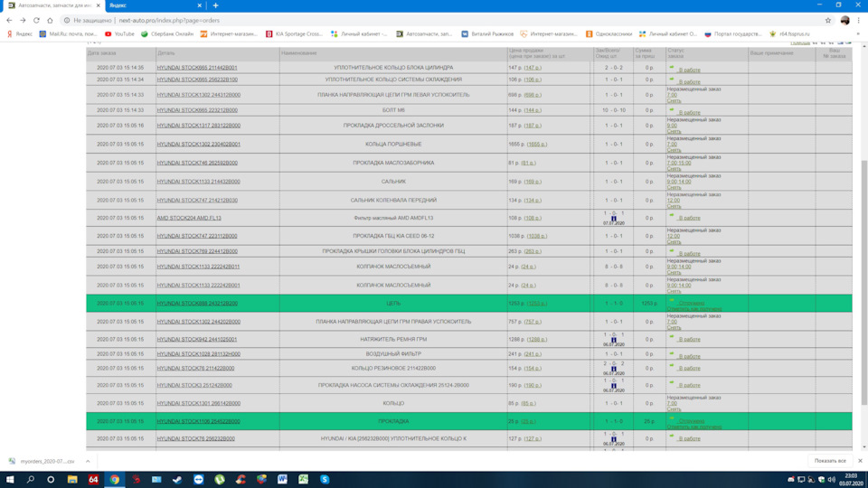Screen dimensions: 868x488
Task: Click Показать все downloads button
Action: coord(830,461)
